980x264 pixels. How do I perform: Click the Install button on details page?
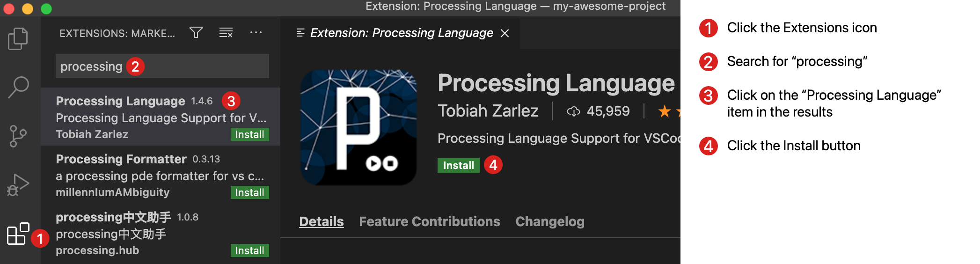point(458,165)
